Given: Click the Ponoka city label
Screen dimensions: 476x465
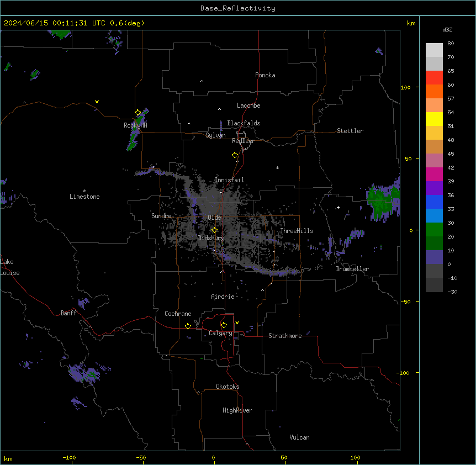Looking at the screenshot, I should (265, 75).
